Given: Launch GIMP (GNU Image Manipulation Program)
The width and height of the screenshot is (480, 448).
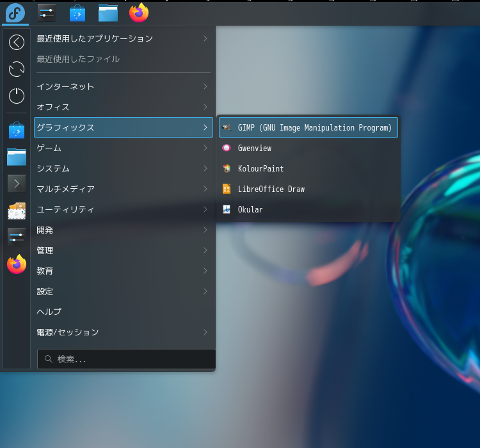Looking at the screenshot, I should pos(308,127).
